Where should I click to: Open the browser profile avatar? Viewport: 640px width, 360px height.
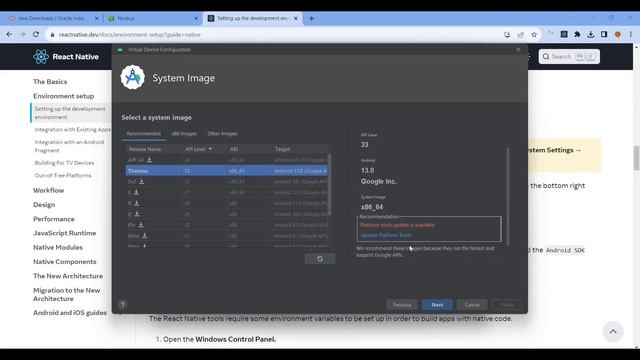[618, 35]
